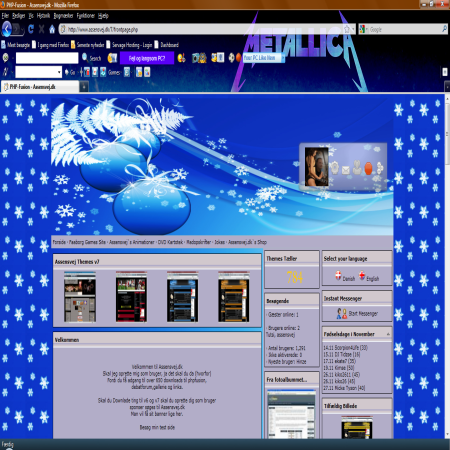Image resolution: width=450 pixels, height=450 pixels.
Task: Click the gear icon in the user panel
Action: pos(334,168)
